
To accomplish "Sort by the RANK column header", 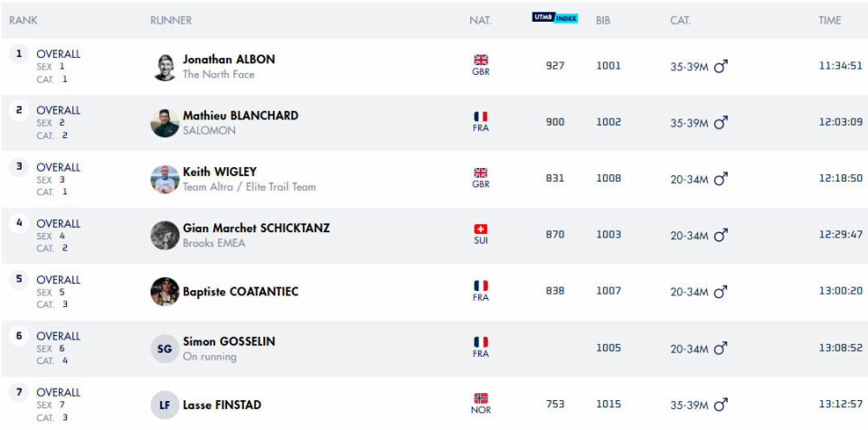I will (x=24, y=20).
